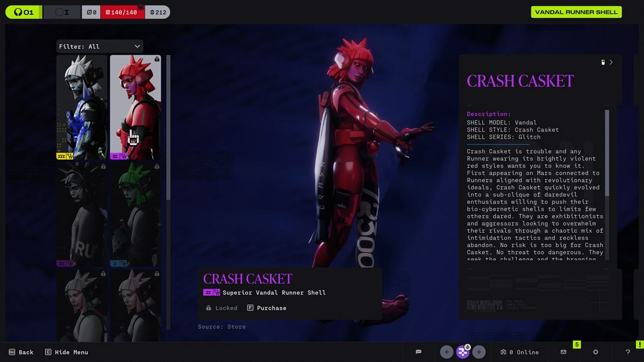Select the Vandal Runner Shell tab label

576,12
